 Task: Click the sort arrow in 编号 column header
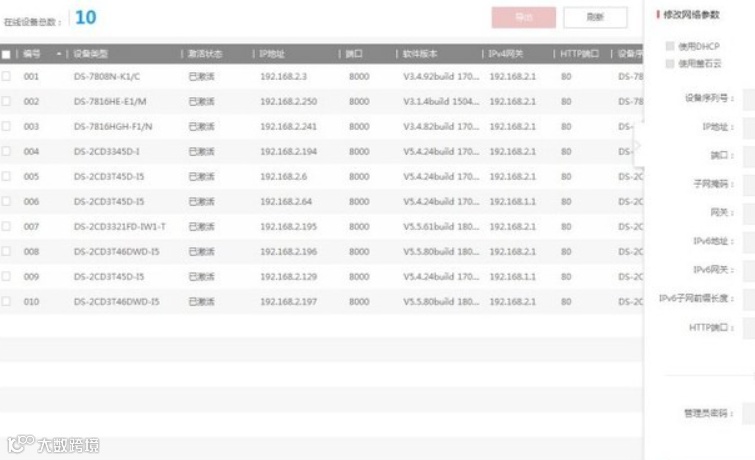59,53
